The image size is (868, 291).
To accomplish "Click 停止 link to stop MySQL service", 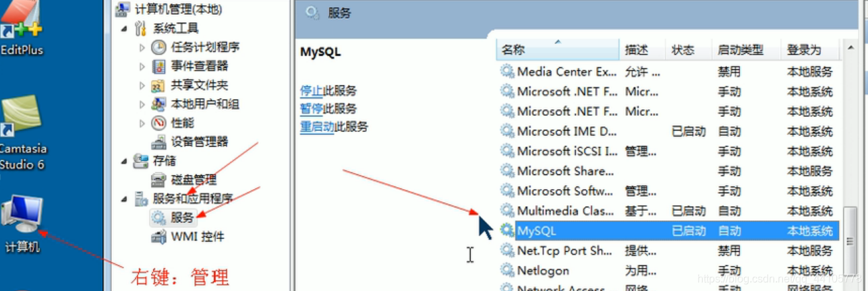I will (312, 90).
